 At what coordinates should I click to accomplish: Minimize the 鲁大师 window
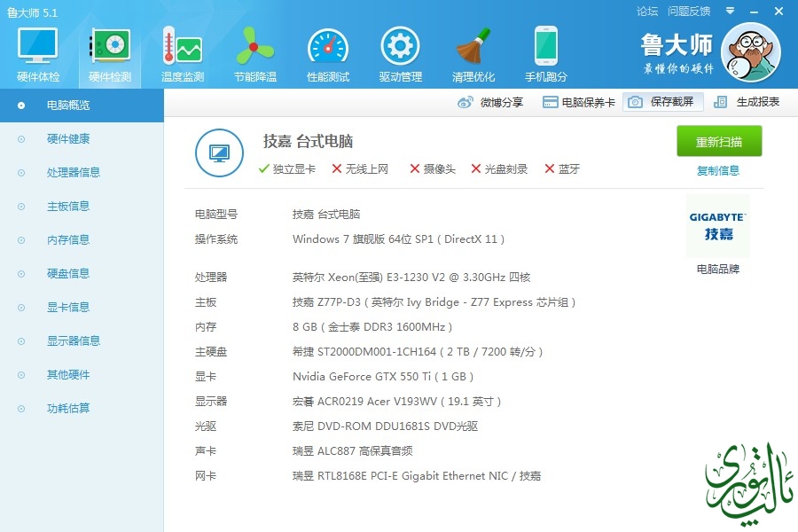pos(755,12)
